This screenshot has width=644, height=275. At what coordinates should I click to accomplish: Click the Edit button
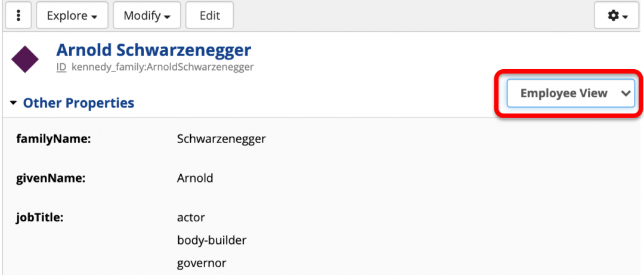pos(209,16)
